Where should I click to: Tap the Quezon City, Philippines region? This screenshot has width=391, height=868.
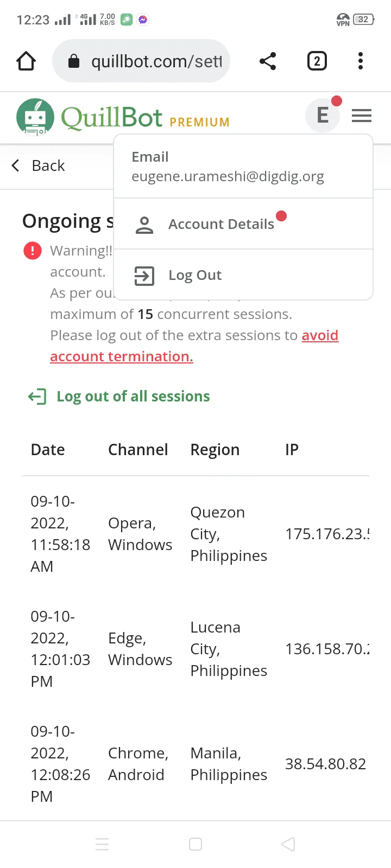point(229,534)
